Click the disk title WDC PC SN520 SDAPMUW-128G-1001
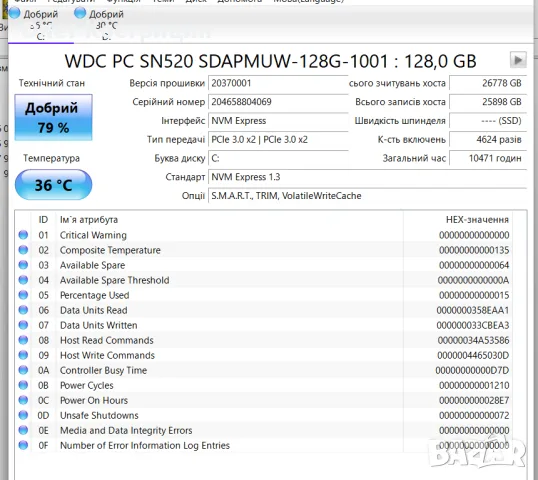The width and height of the screenshot is (538, 480). [226, 61]
